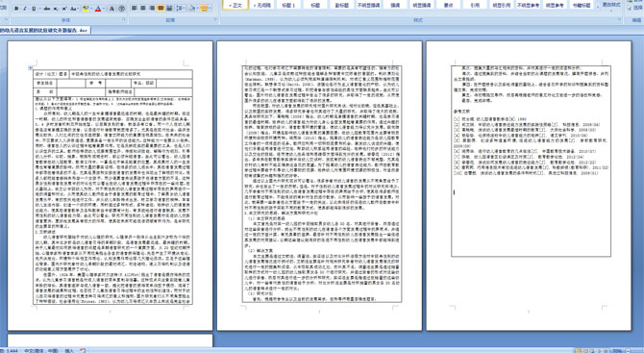Viewport: 644px width, 353px height.
Task: Click the enclosed character icon
Action: [121, 9]
